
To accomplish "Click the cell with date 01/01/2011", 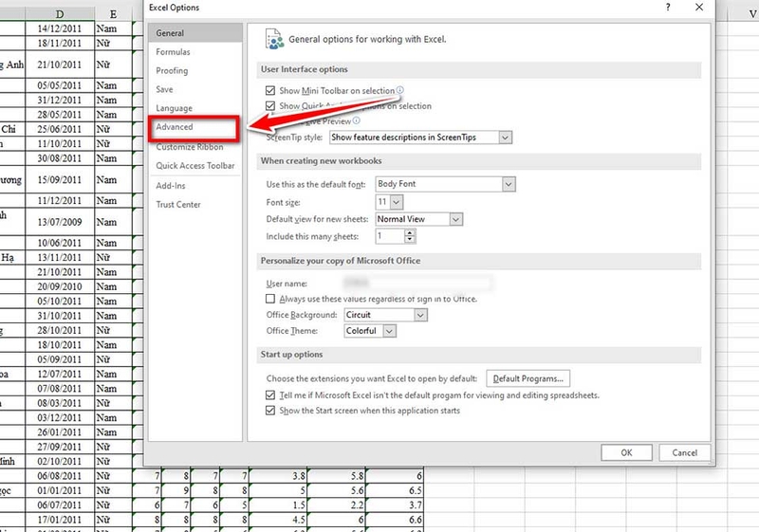I will point(60,490).
